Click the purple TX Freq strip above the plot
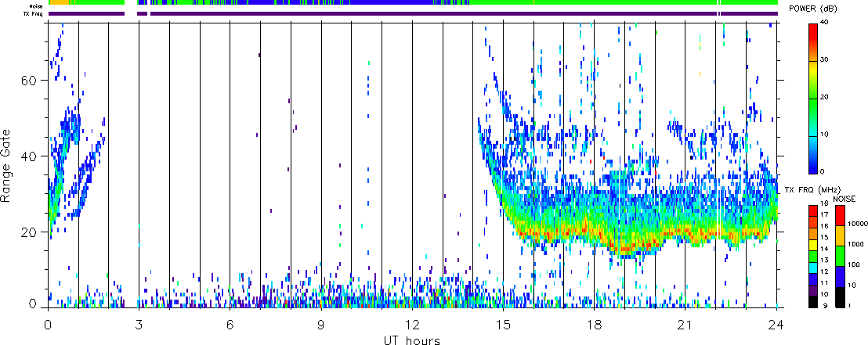868x345 pixels. tap(413, 13)
